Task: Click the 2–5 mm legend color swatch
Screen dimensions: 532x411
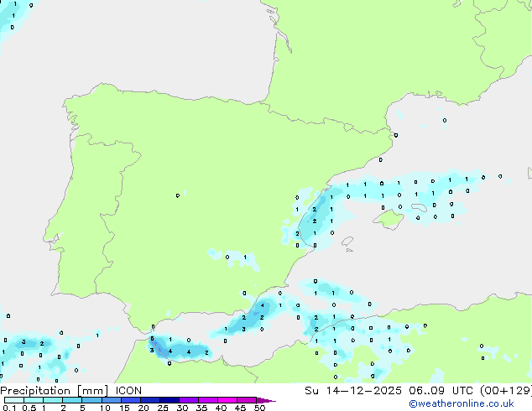Action: tap(72, 400)
